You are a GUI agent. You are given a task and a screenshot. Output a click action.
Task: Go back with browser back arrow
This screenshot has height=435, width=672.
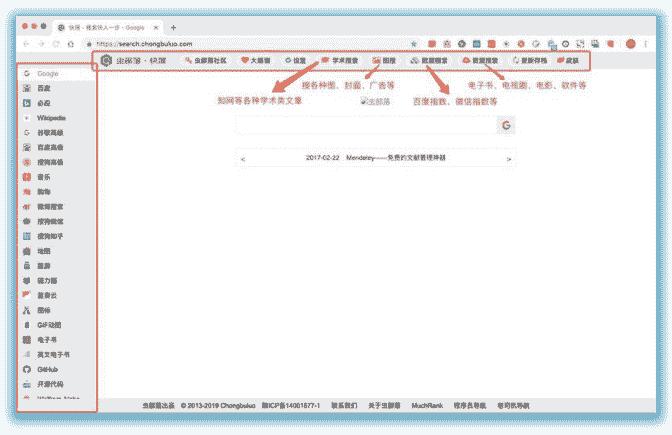(x=27, y=44)
